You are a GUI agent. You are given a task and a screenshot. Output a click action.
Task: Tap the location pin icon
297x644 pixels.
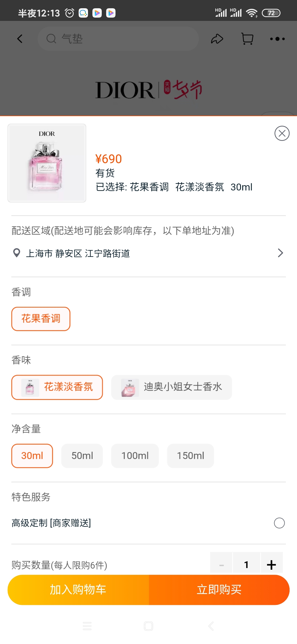17,253
